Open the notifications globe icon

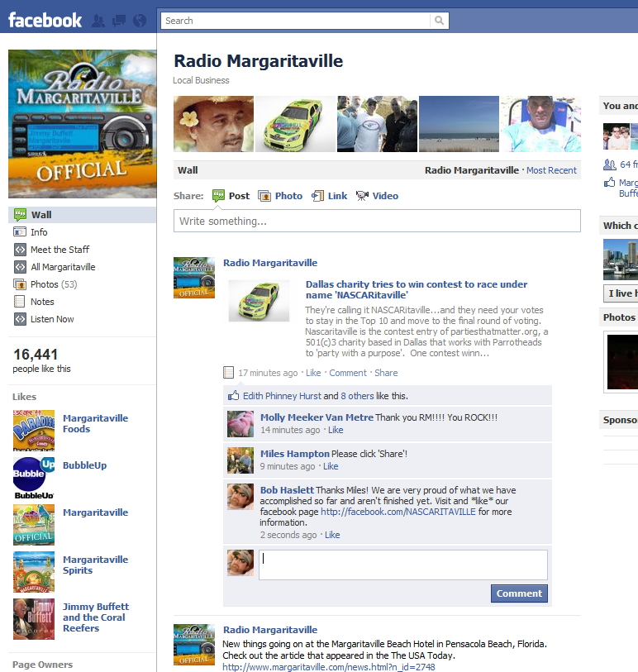pyautogui.click(x=139, y=21)
